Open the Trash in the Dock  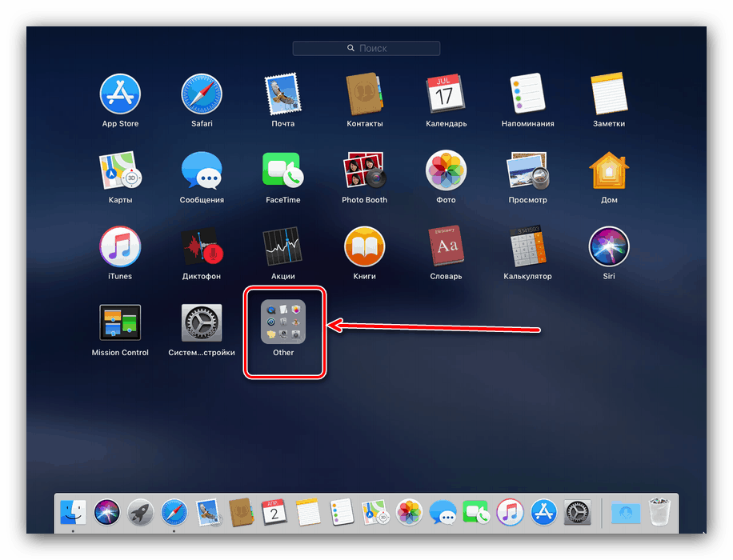point(659,512)
